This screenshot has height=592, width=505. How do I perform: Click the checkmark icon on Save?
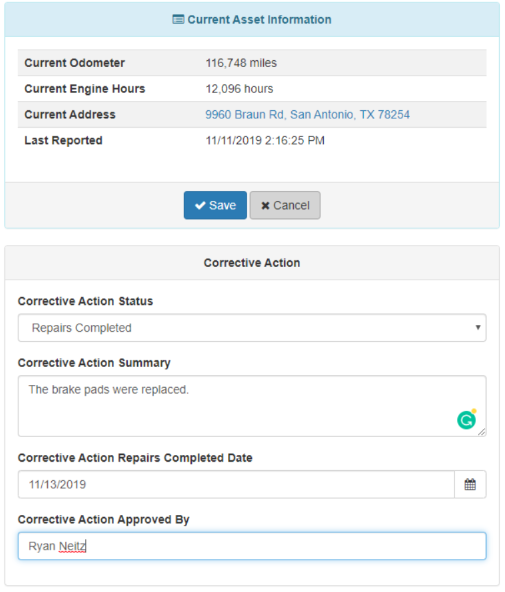coord(200,205)
